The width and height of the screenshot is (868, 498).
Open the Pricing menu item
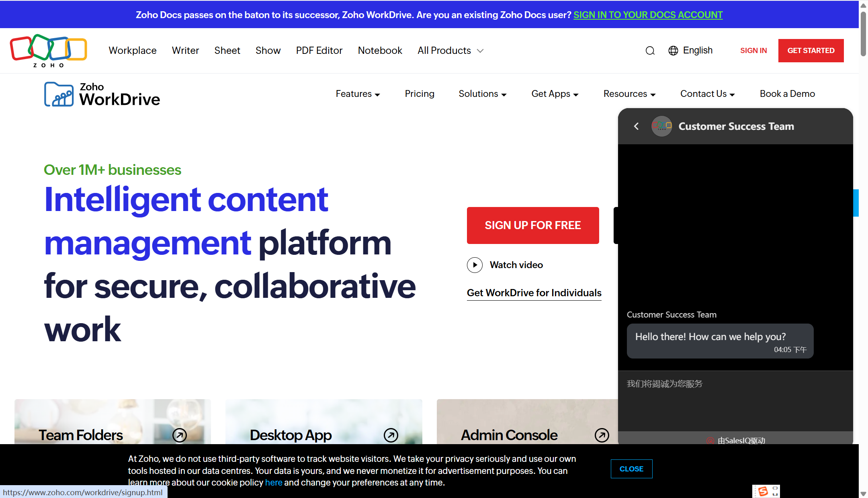[420, 94]
